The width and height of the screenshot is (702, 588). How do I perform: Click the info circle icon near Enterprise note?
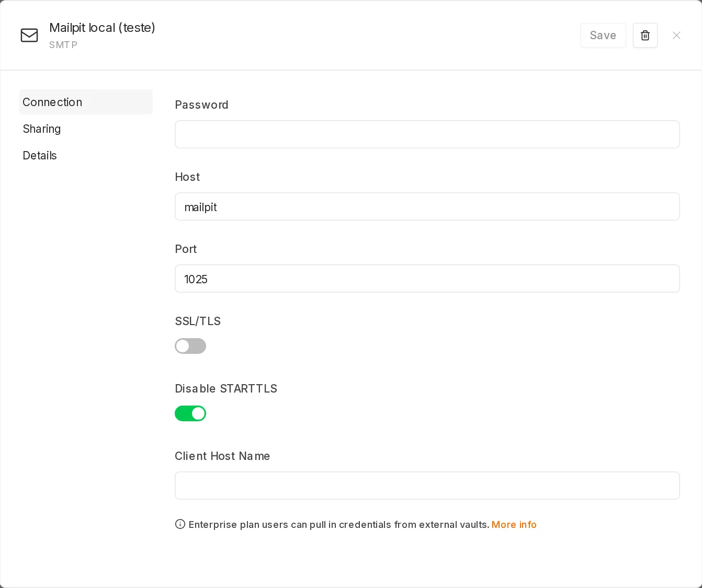click(x=180, y=524)
